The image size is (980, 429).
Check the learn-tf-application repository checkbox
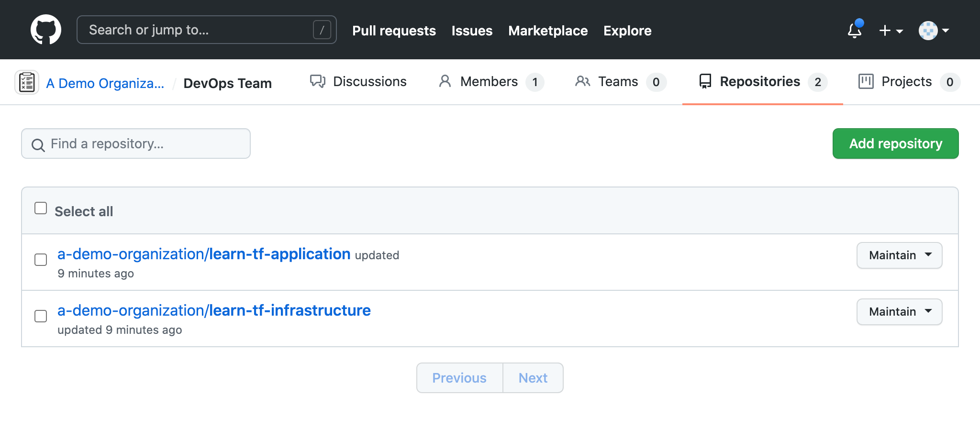pos(41,260)
